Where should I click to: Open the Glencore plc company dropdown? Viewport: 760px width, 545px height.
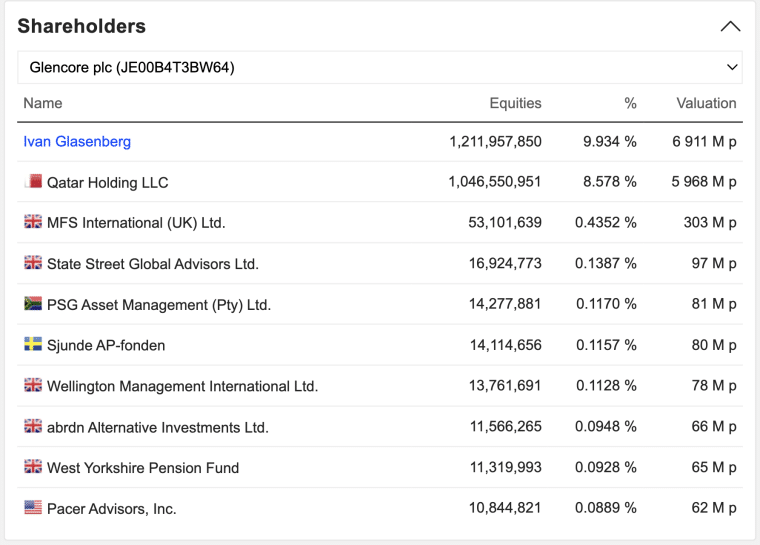(380, 67)
